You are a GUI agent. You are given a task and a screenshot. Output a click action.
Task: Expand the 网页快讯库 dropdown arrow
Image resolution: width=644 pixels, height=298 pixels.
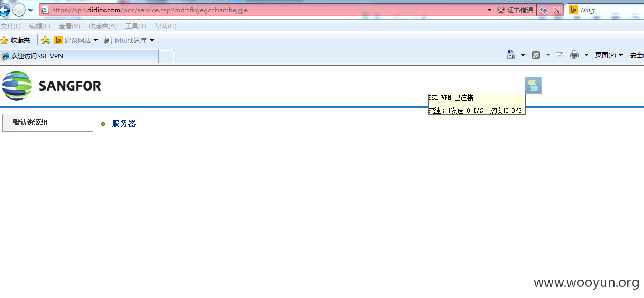(x=152, y=40)
